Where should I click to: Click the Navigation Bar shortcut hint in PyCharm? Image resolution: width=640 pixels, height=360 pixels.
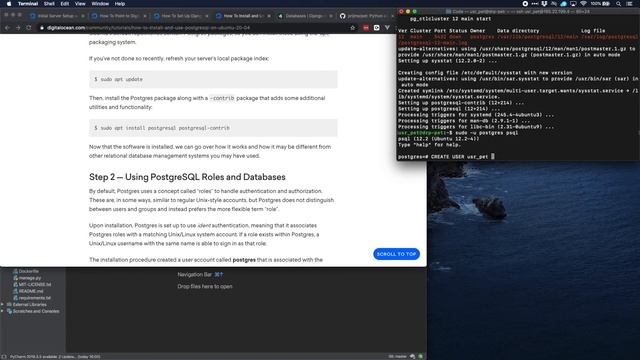[x=200, y=275]
